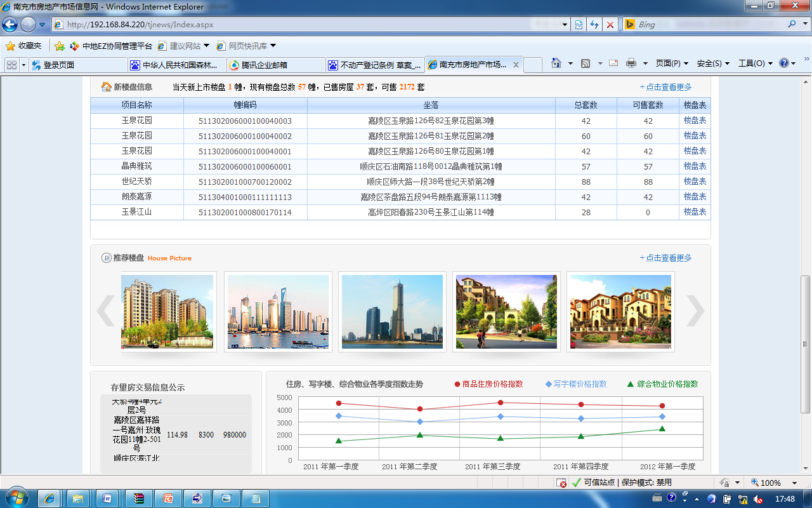Image resolution: width=812 pixels, height=508 pixels.
Task: Open the villa houses with flowers thumbnail
Action: coord(620,312)
